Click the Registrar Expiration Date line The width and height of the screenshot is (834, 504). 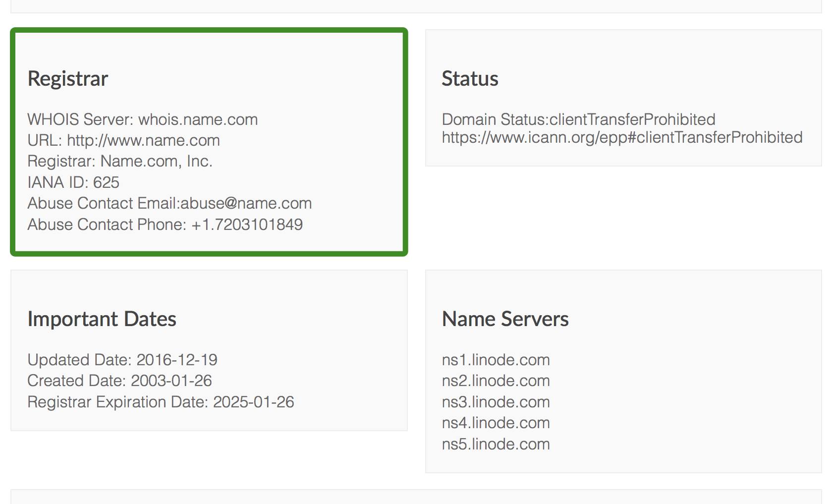point(161,402)
